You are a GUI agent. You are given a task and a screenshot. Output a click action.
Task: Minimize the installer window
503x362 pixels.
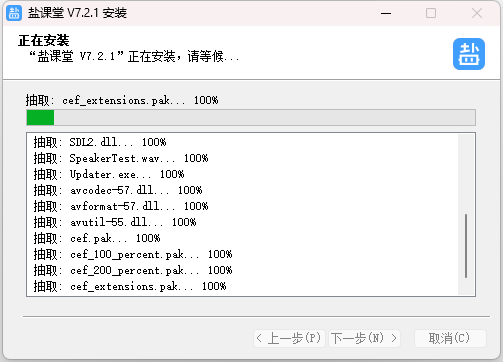coord(386,13)
